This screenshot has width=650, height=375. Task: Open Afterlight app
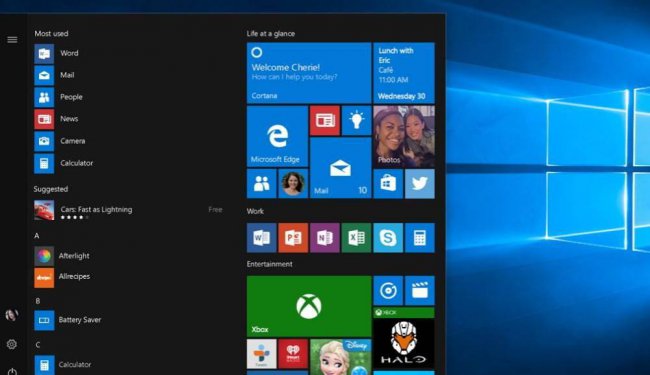pos(62,256)
